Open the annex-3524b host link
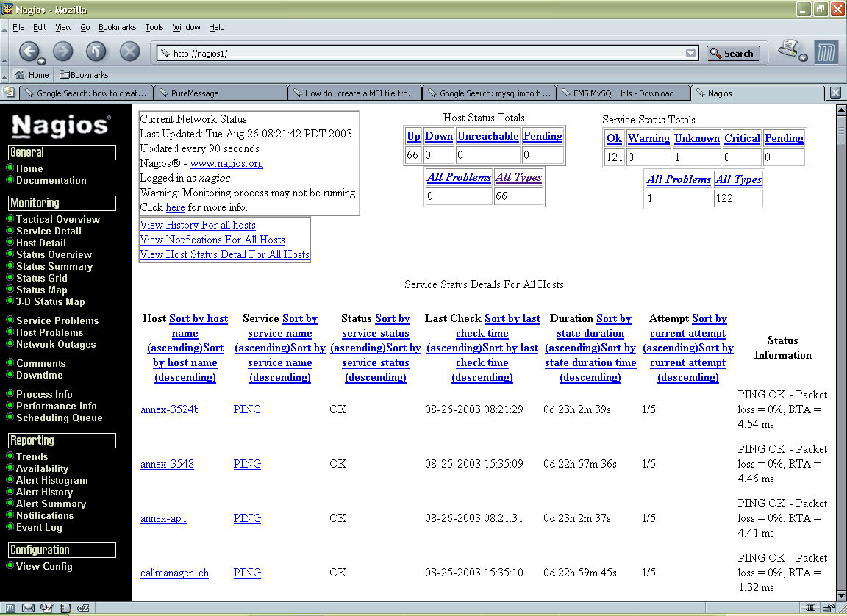Viewport: 847px width, 616px height. coord(170,409)
